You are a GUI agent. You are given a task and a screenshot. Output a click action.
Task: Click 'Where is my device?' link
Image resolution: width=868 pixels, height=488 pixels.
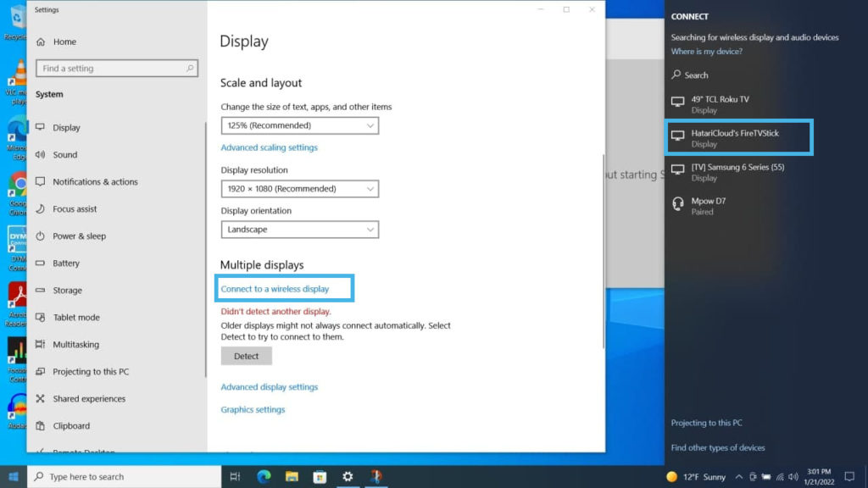click(706, 52)
